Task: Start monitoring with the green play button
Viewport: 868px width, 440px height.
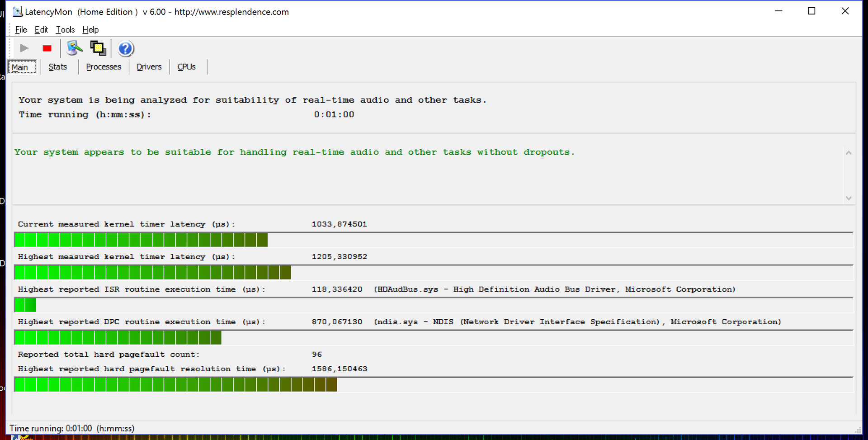Action: point(24,48)
